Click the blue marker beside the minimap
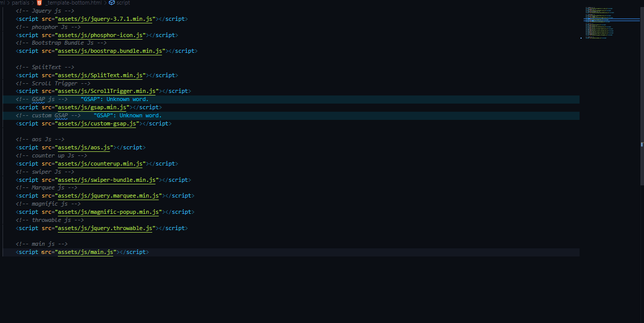 pyautogui.click(x=581, y=37)
